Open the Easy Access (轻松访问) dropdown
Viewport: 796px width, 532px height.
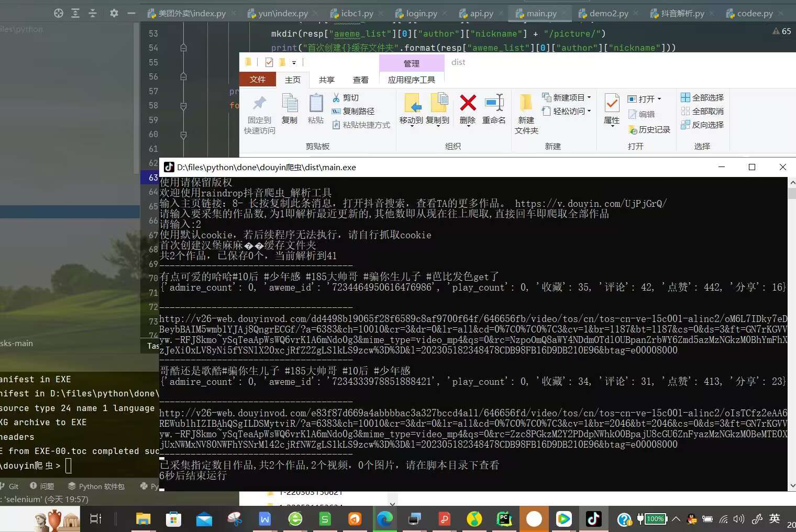589,111
